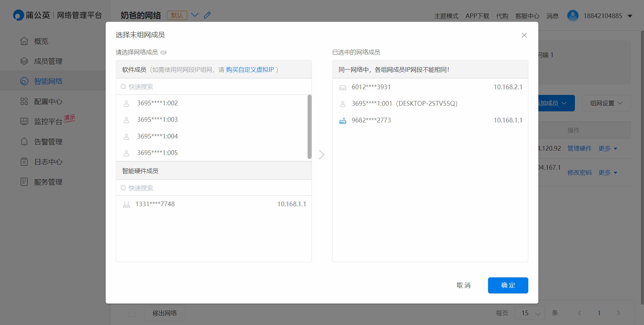This screenshot has height=325, width=644.
Task: Toggle the eye icon beside 请选择网络成员
Action: coord(164,52)
